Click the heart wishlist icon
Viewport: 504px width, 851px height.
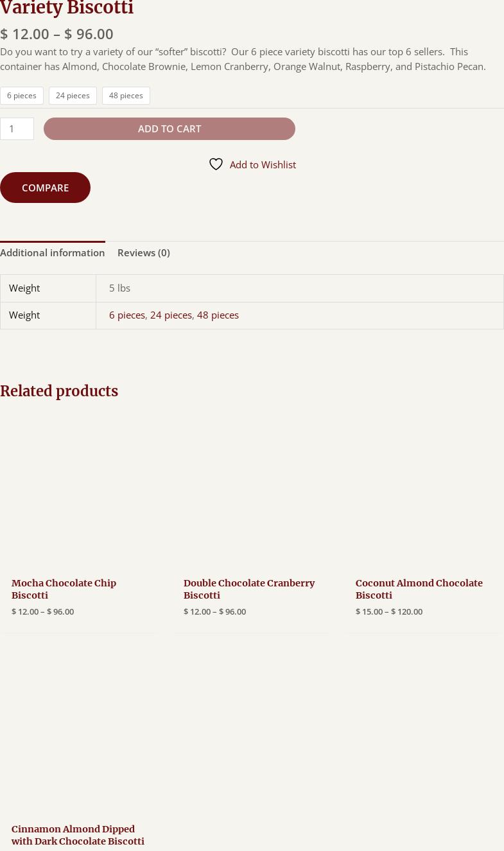[x=216, y=164]
